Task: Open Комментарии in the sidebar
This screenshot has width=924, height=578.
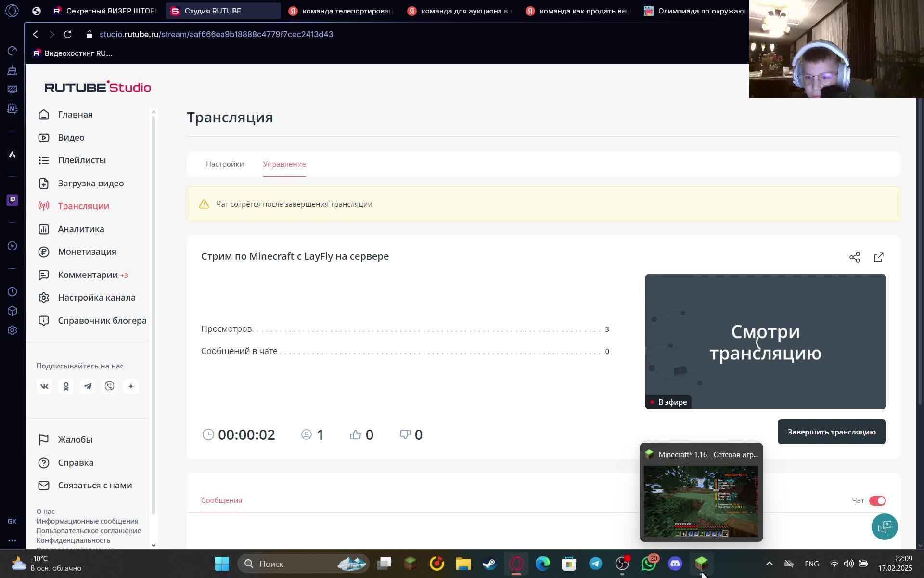Action: pos(88,275)
